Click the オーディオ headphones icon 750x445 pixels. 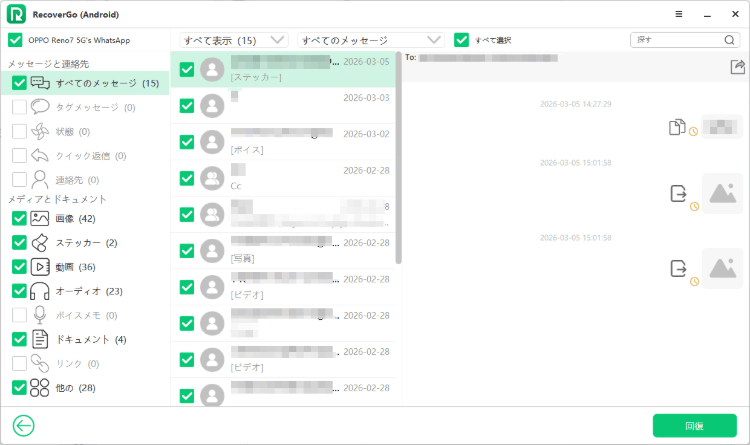point(40,291)
